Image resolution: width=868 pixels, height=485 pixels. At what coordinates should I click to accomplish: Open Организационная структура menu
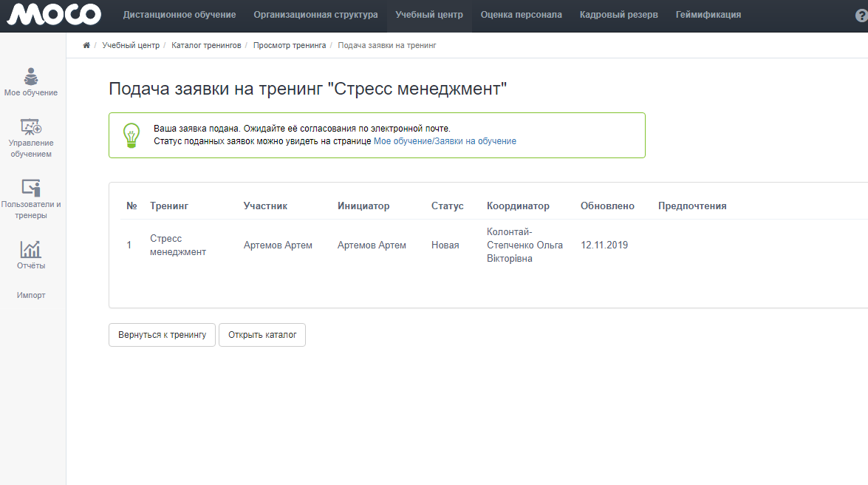(315, 15)
